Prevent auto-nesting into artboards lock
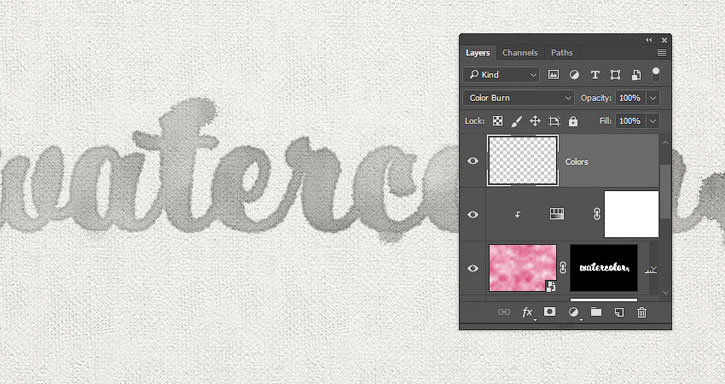This screenshot has width=725, height=384. [x=554, y=121]
